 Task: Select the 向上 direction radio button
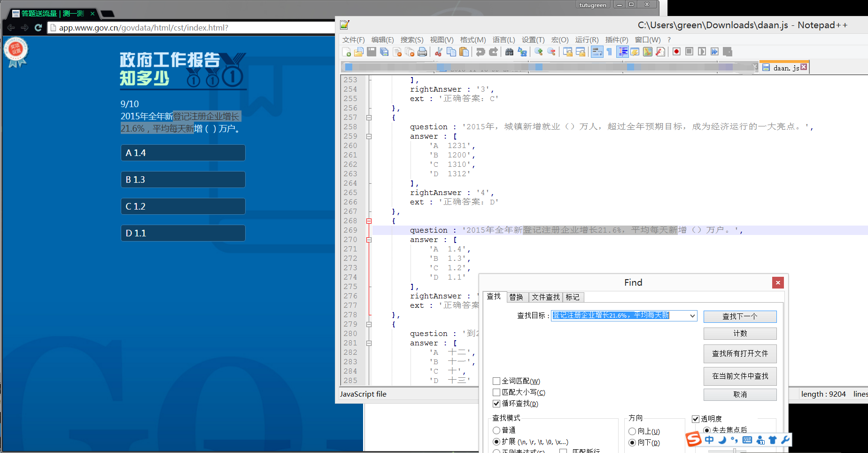pyautogui.click(x=632, y=431)
